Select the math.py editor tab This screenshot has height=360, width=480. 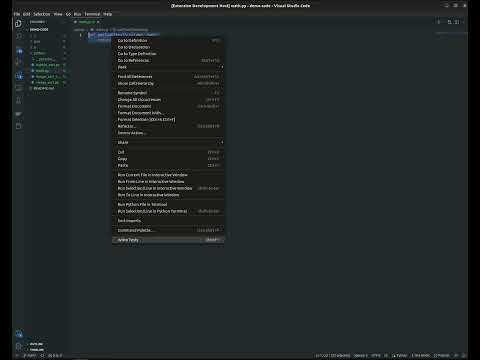(87, 22)
